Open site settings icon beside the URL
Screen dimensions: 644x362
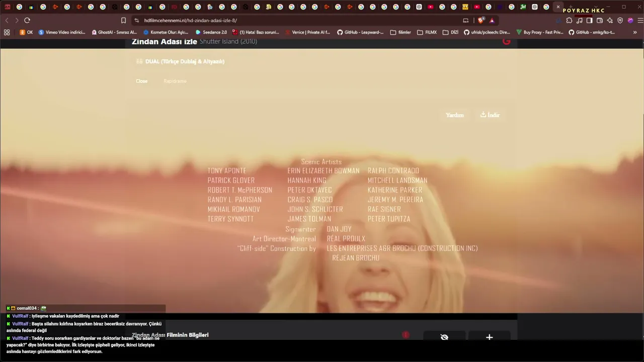coord(137,20)
